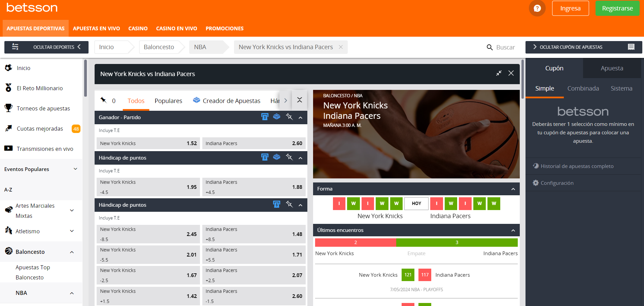Expand the Atletismo category
Image resolution: width=644 pixels, height=306 pixels.
coord(72,231)
